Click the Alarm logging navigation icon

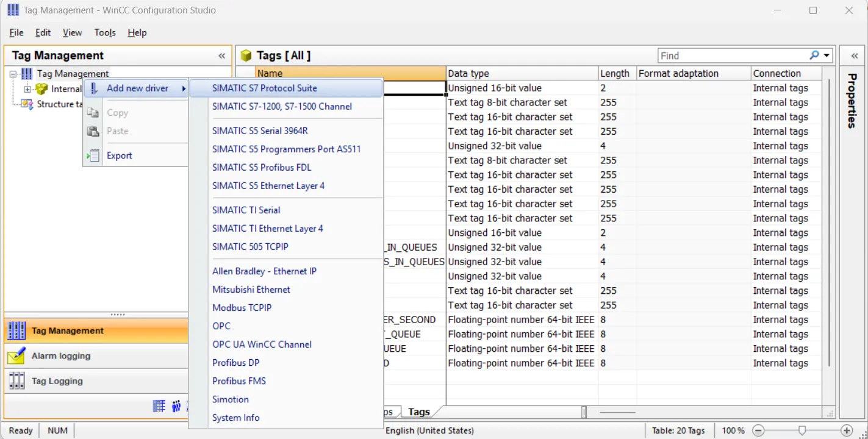tap(16, 356)
